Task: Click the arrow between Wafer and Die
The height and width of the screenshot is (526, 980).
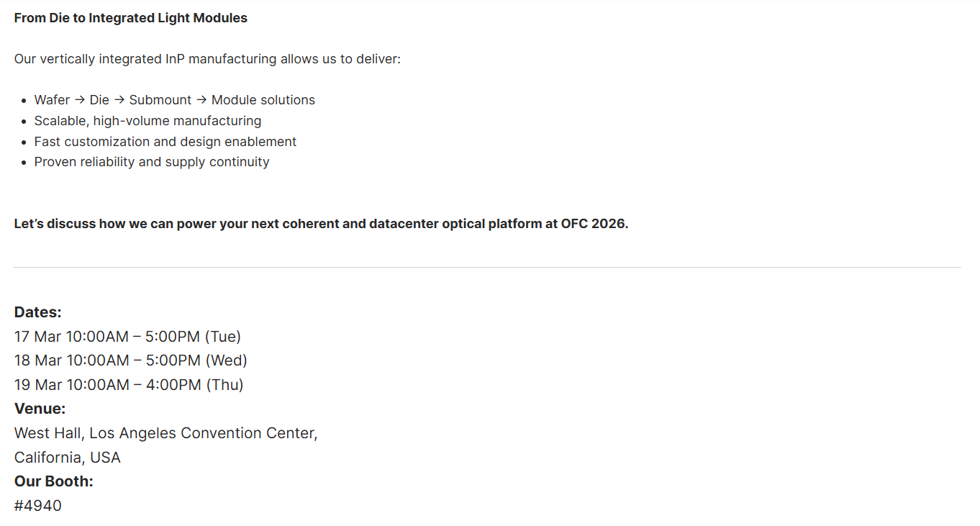Action: (80, 100)
